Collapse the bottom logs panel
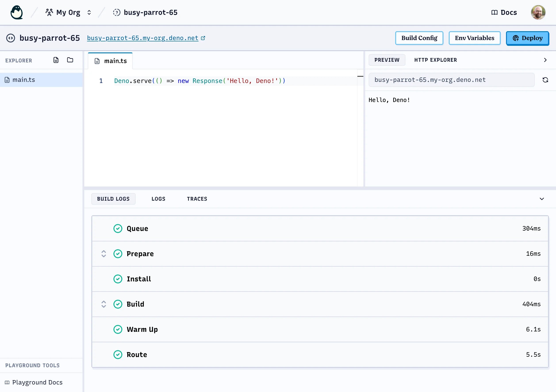This screenshot has width=556, height=392. click(x=542, y=199)
